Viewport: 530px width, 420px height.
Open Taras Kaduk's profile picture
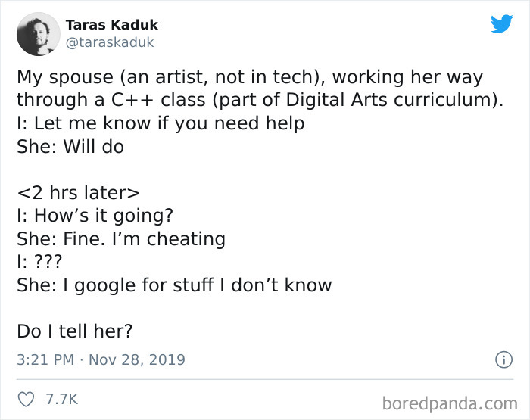pos(38,34)
